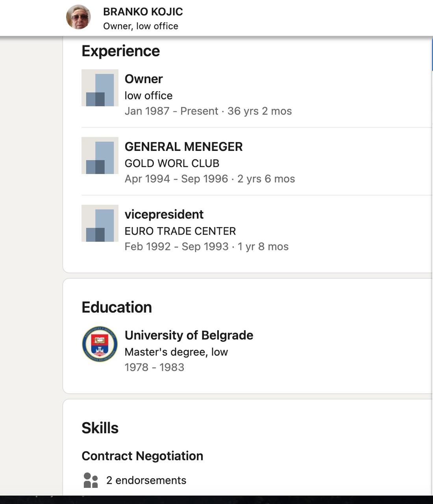Click the BRANKO KOJIC name in header

coord(143,12)
